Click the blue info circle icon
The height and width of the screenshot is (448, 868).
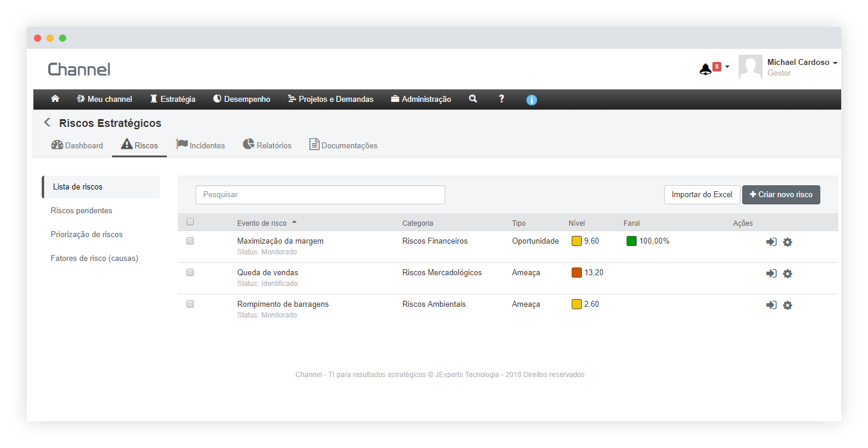coord(532,100)
